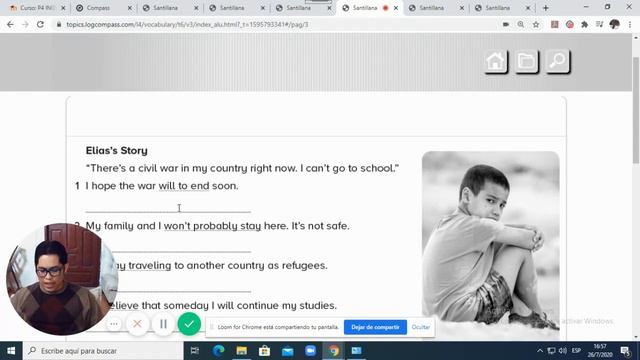Launch Microsoft Edge from taskbar

click(x=218, y=351)
